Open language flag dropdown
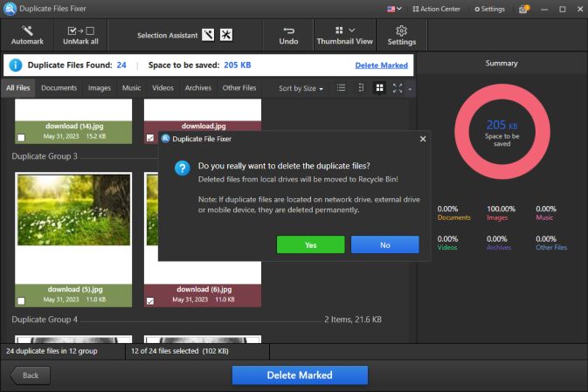 tap(394, 9)
